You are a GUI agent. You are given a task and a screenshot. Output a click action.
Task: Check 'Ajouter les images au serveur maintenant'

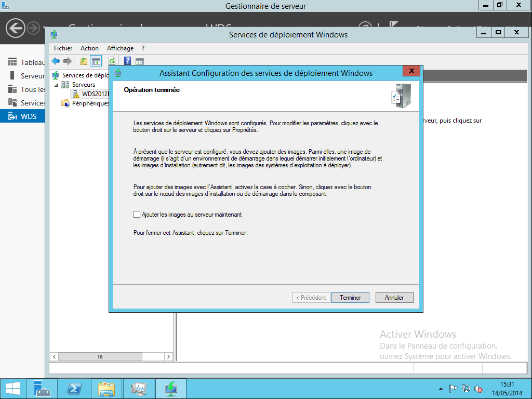pos(137,215)
